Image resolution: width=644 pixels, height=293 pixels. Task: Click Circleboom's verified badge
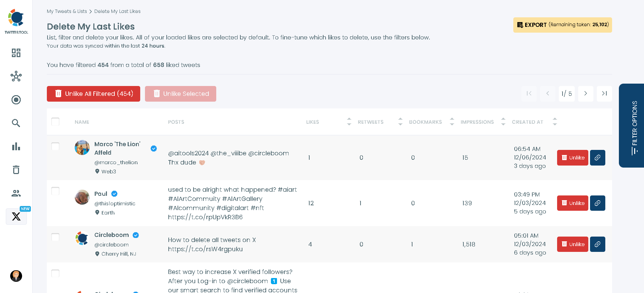pos(136,235)
